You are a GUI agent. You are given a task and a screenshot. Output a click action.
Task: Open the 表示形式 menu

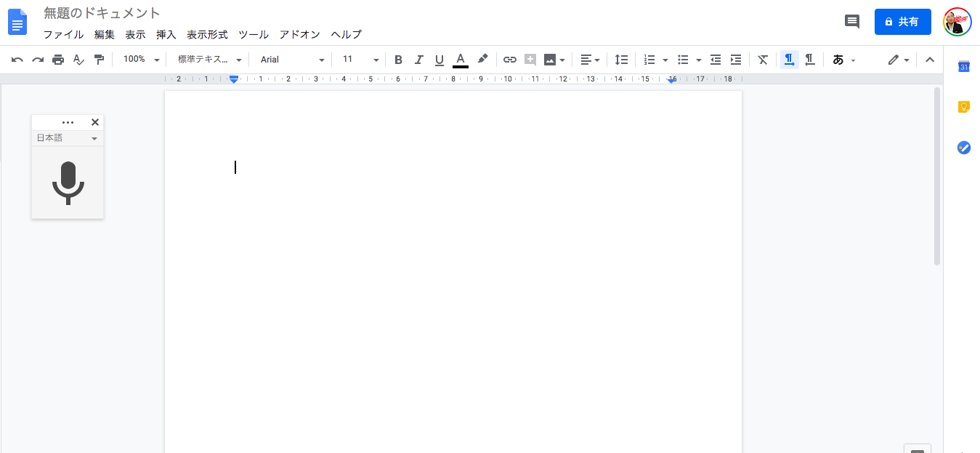207,34
